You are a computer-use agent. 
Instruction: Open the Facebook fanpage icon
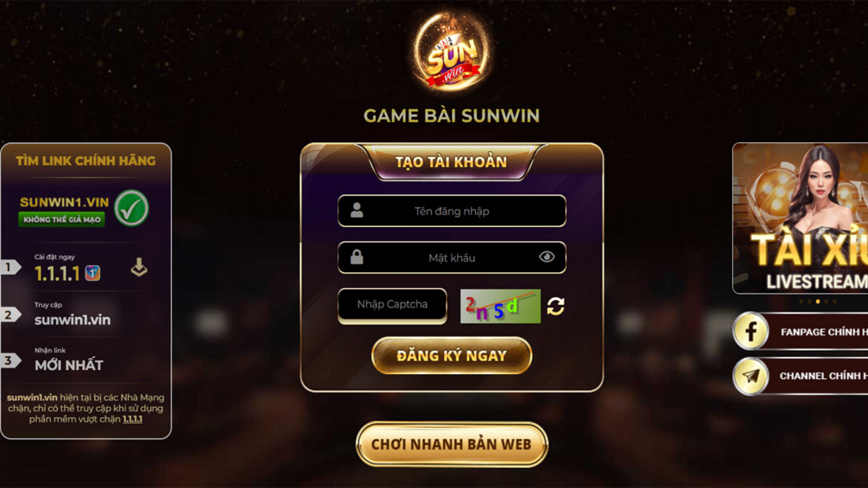pyautogui.click(x=751, y=331)
